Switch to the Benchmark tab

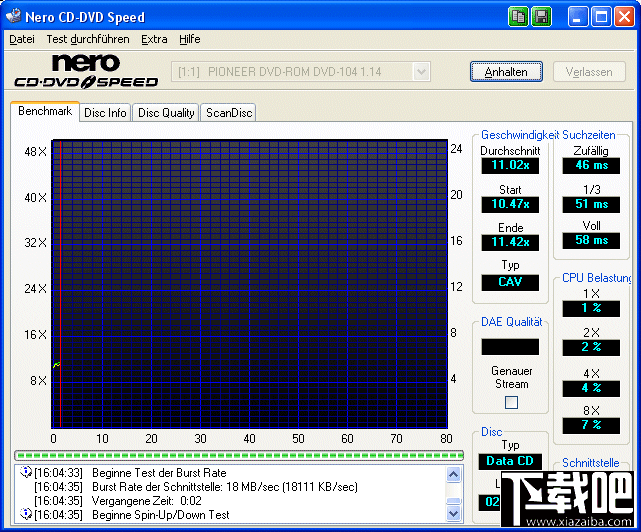click(45, 111)
